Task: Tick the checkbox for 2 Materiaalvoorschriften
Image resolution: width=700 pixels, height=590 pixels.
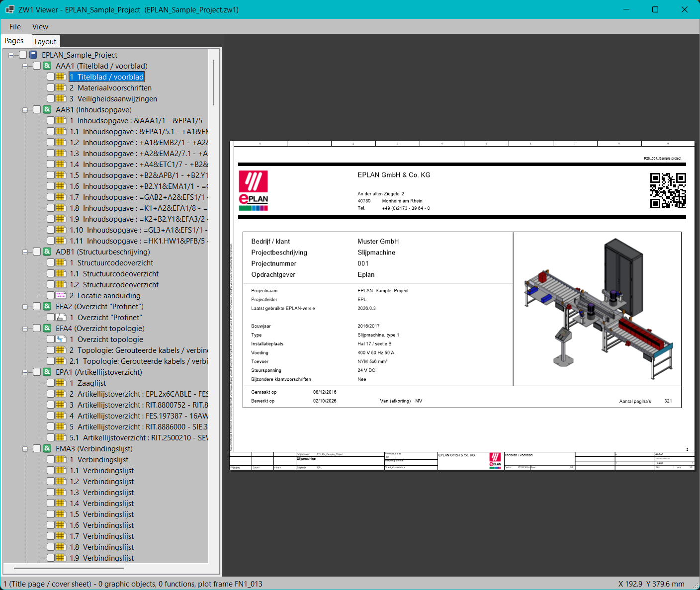Action: 51,88
